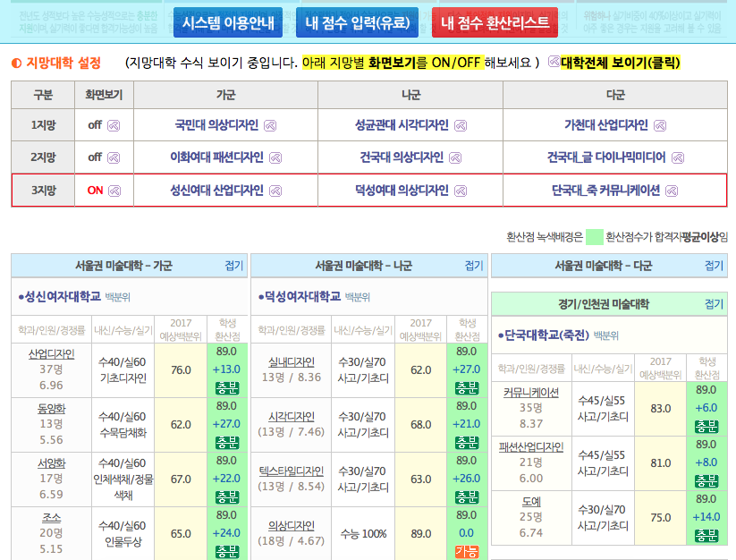Image resolution: width=736 pixels, height=560 pixels.
Task: Open 건국대 의상디자인 link
Action: coord(402,157)
